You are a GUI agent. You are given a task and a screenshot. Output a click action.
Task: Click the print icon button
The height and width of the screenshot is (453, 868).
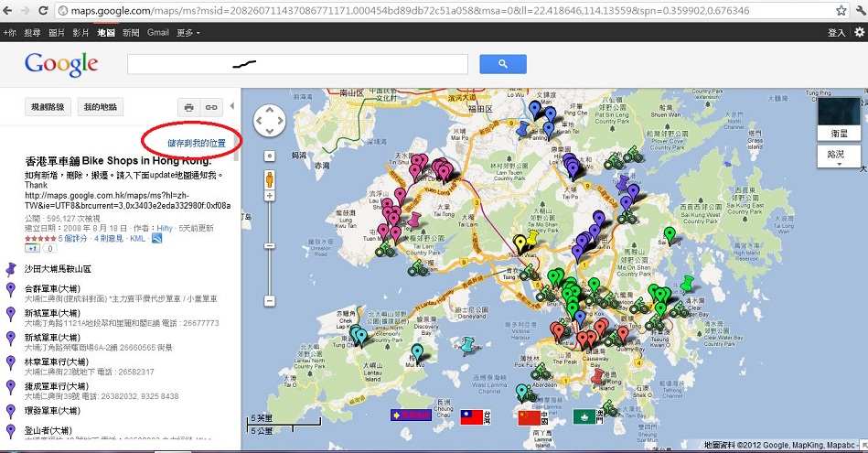point(188,107)
